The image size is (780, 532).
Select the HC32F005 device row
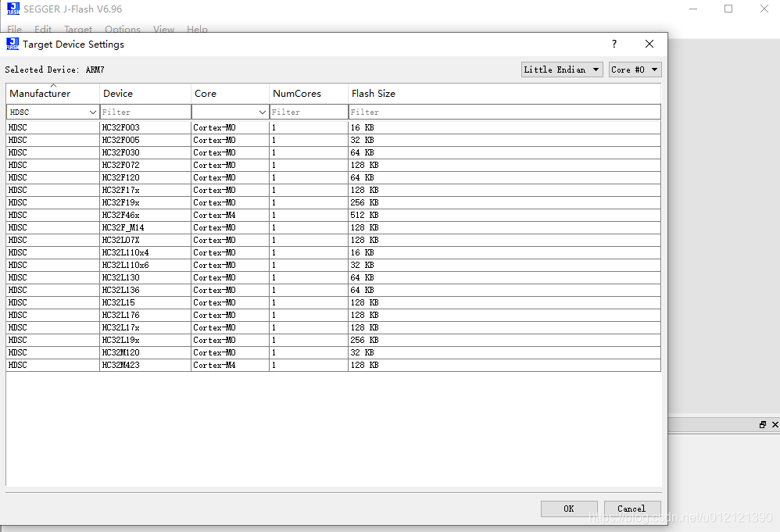tap(333, 140)
